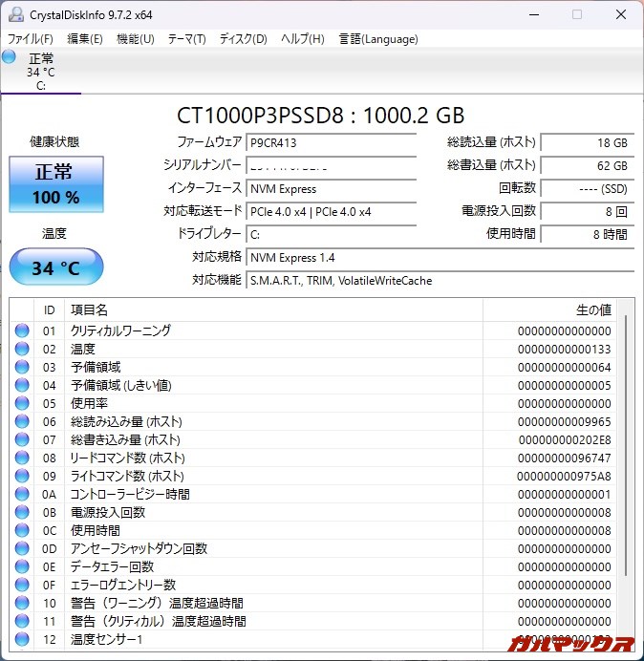Click status orb beside 予備領域 (しきい値) row
644x661 pixels.
22,385
